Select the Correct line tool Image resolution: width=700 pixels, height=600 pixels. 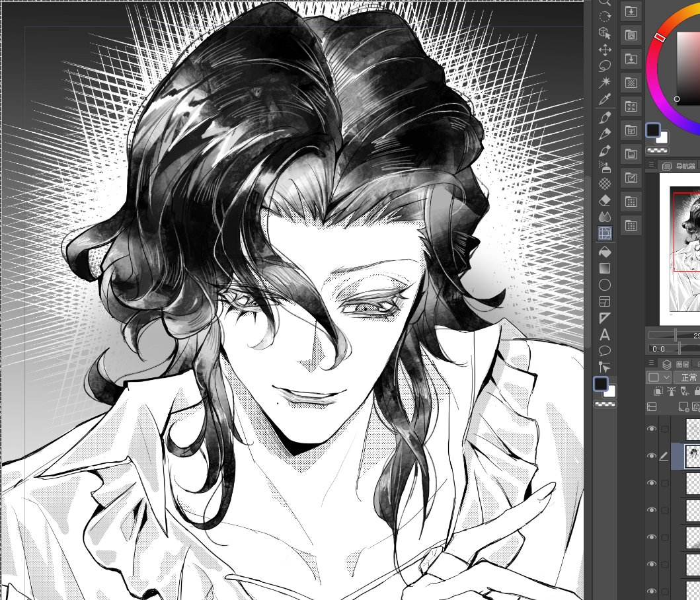click(x=604, y=367)
